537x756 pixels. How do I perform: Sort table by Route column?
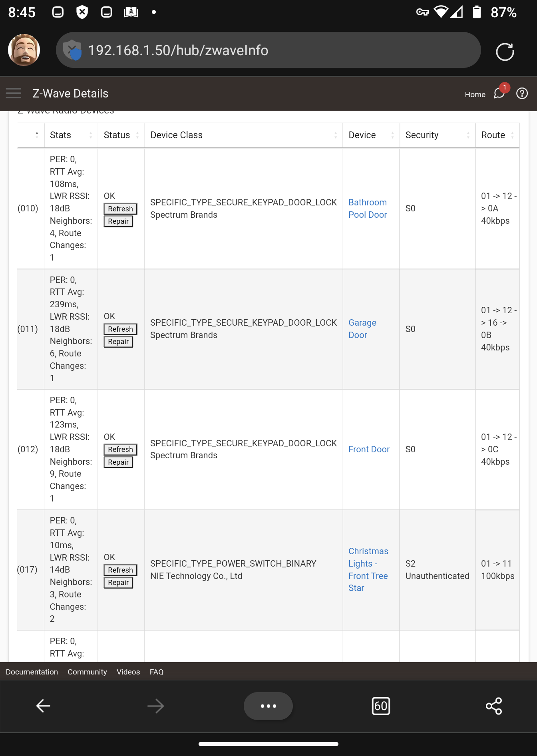pos(497,135)
